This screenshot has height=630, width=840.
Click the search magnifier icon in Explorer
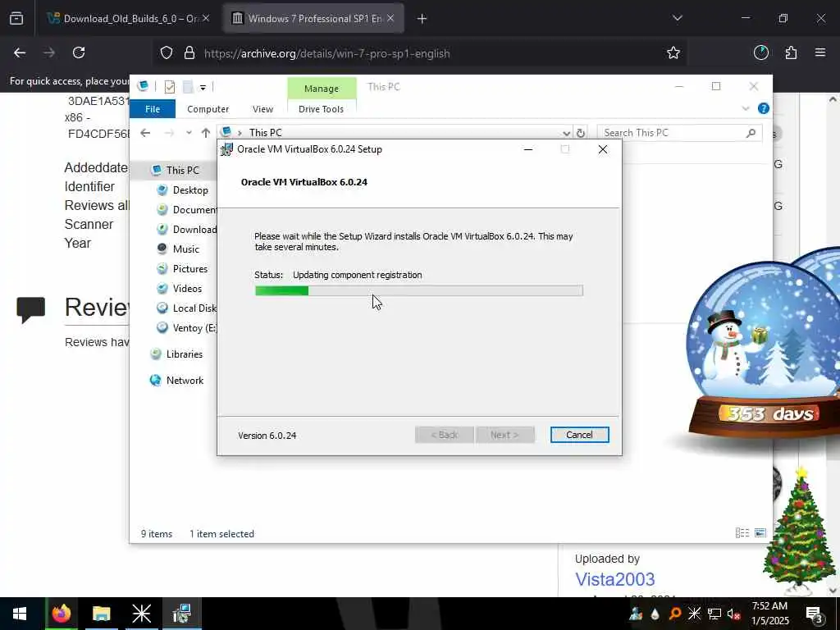[751, 133]
